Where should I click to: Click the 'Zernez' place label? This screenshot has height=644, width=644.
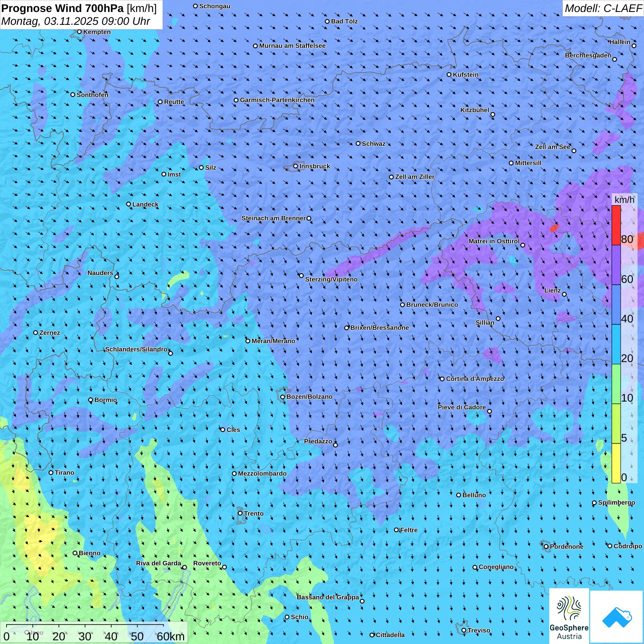tap(50, 333)
